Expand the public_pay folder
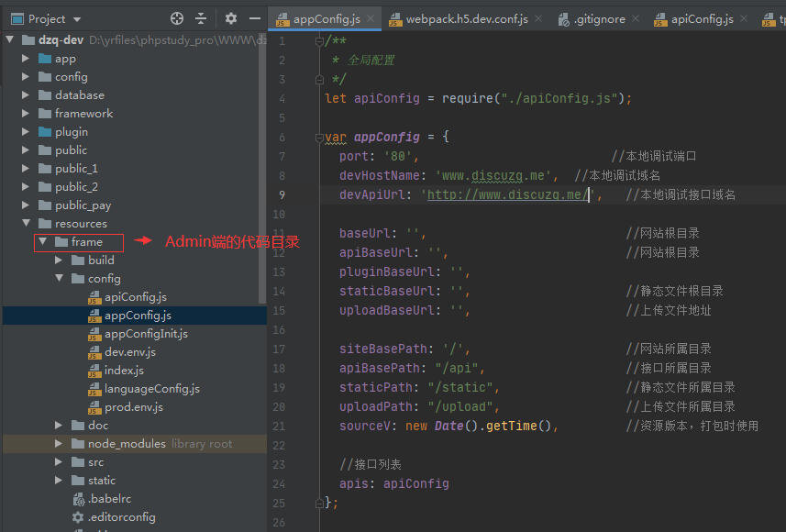The width and height of the screenshot is (786, 532). pyautogui.click(x=26, y=205)
